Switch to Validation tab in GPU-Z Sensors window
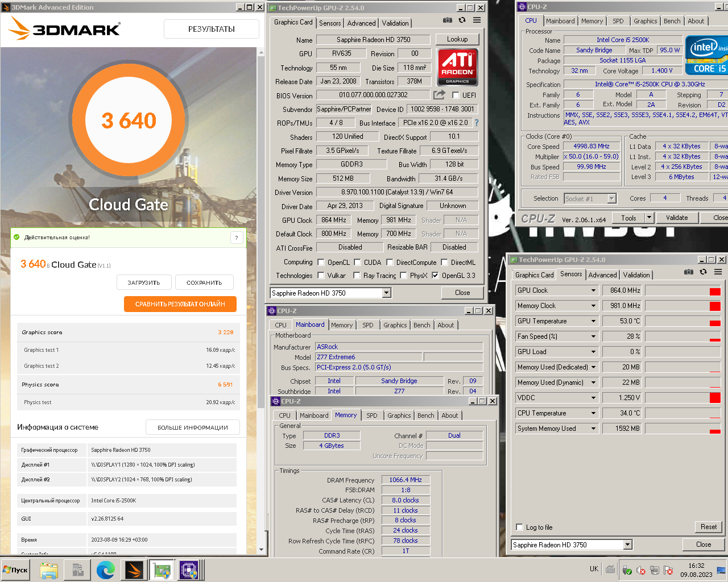Image resolution: width=728 pixels, height=582 pixels. point(636,275)
